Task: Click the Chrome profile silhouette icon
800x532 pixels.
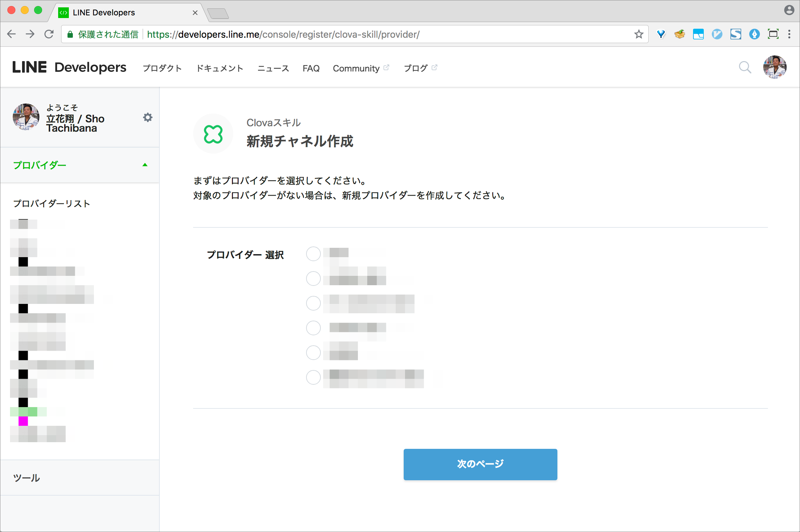Action: coord(789,10)
